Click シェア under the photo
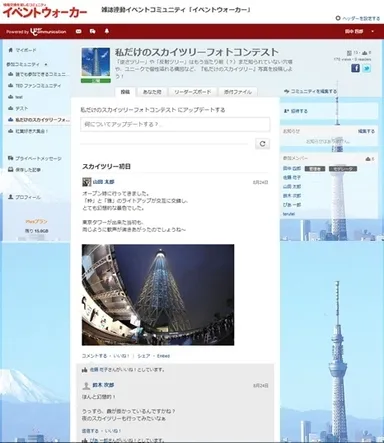This screenshot has width=384, height=443. pyautogui.click(x=144, y=356)
